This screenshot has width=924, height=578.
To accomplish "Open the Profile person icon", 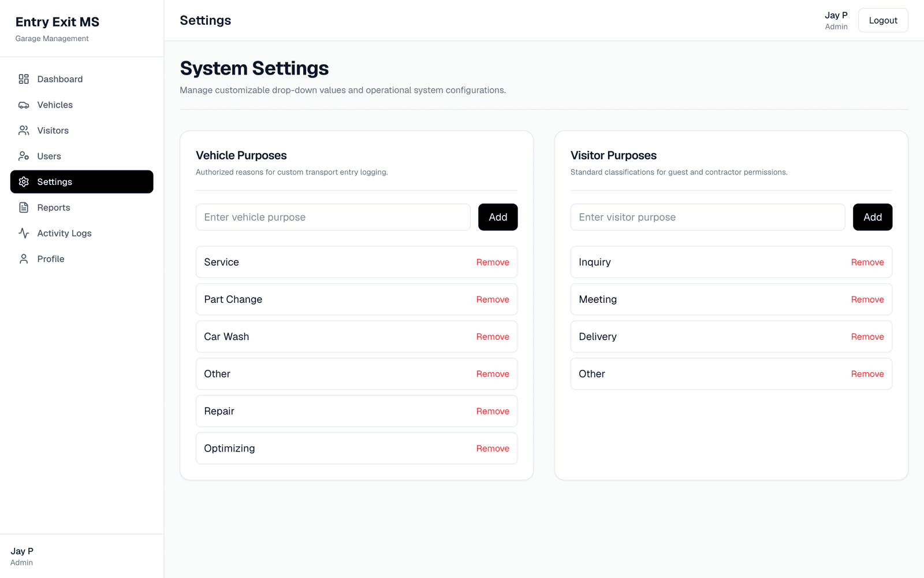I will point(24,259).
